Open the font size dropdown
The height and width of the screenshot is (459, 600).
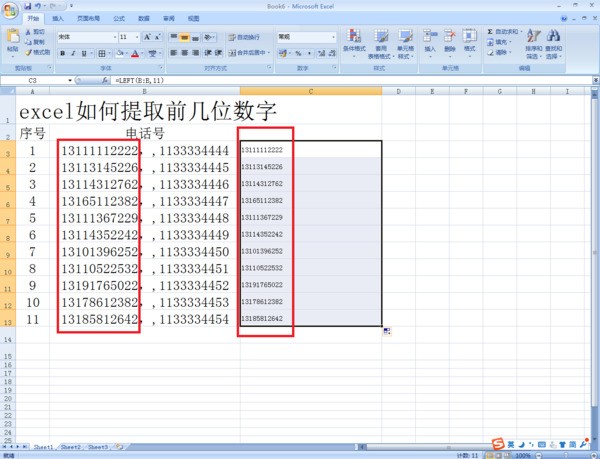click(129, 37)
